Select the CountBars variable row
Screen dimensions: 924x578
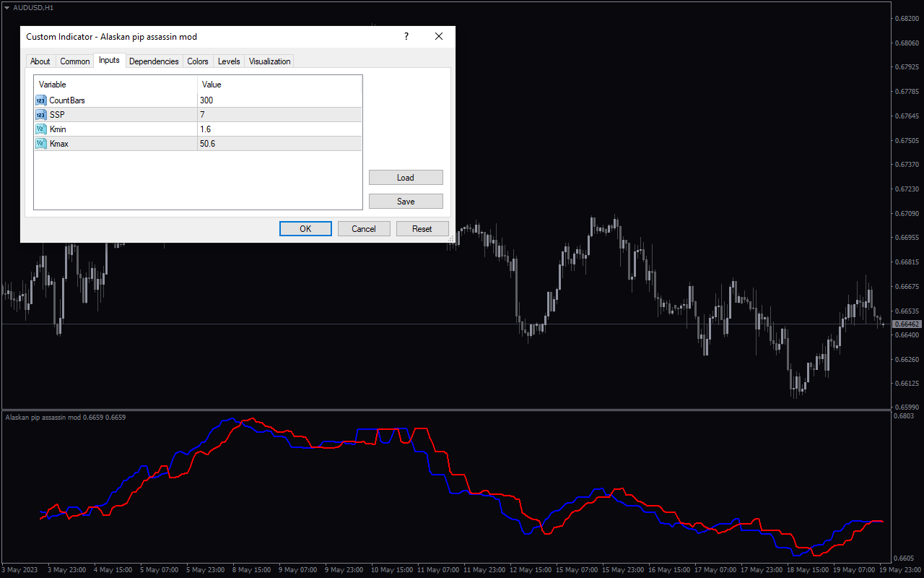[x=198, y=100]
